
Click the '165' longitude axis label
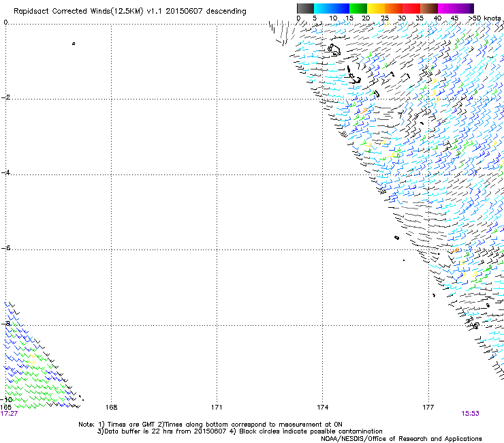[x=5, y=407]
